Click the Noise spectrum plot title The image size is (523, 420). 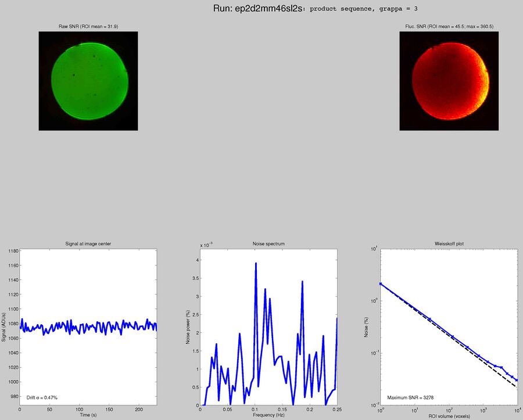(268, 243)
